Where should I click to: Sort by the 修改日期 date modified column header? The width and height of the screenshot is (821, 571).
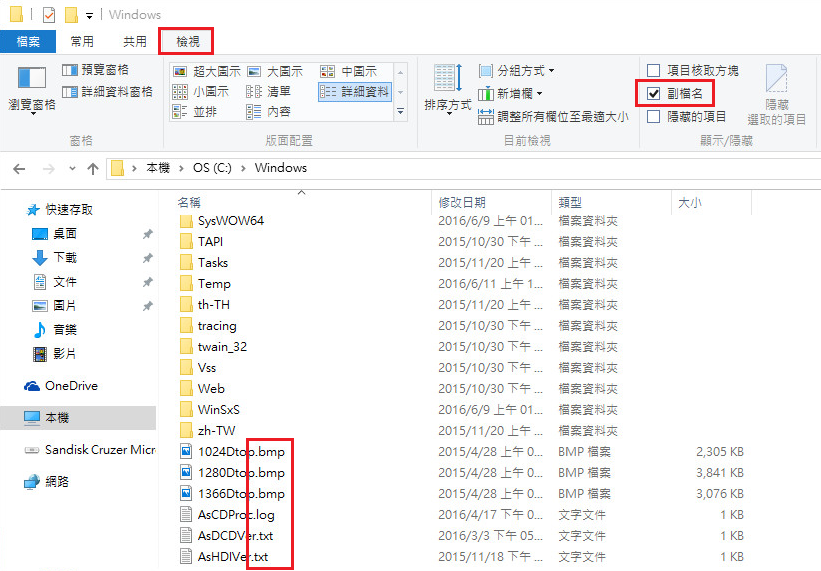coord(462,202)
